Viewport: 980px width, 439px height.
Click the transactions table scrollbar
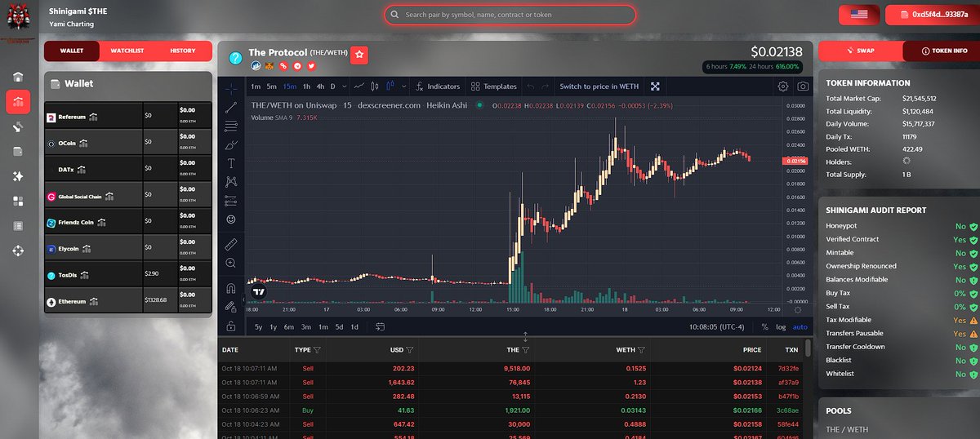click(x=807, y=349)
